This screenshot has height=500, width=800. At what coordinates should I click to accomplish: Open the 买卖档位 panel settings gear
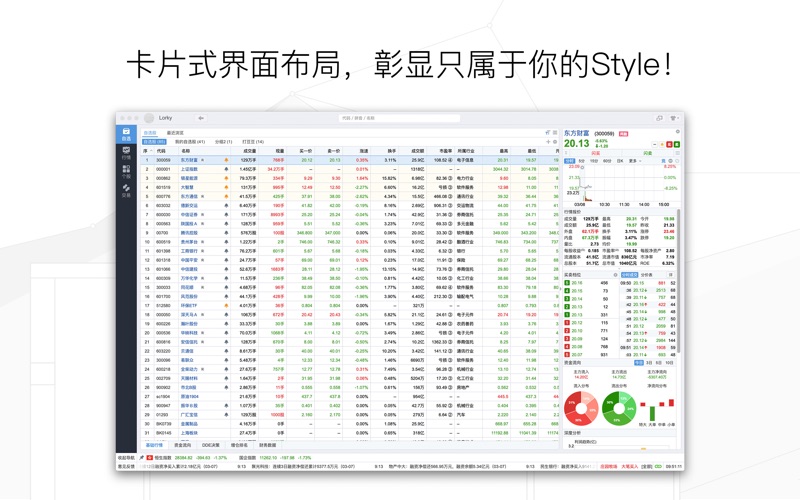(615, 274)
